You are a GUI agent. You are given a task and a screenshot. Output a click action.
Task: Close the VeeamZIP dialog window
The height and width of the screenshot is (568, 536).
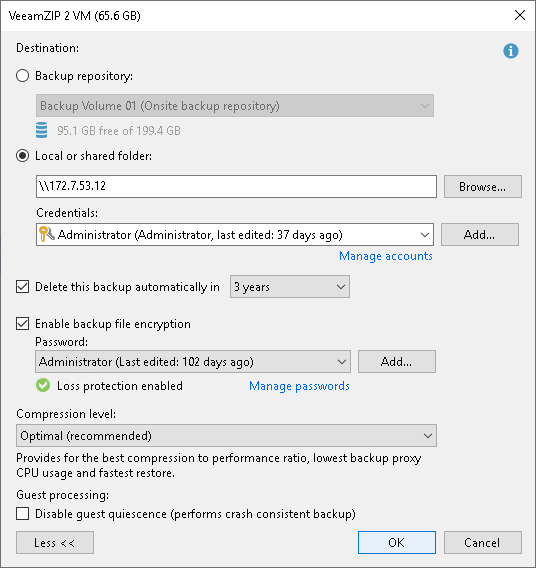click(x=520, y=15)
